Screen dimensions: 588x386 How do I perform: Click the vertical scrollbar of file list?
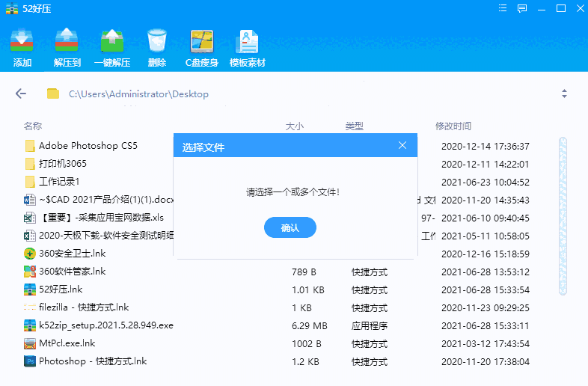click(563, 216)
